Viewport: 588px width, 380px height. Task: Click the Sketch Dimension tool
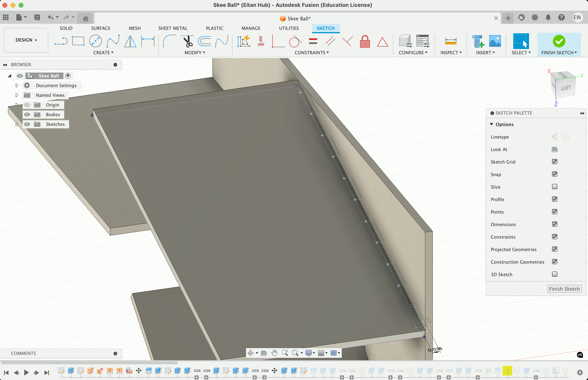(x=148, y=41)
